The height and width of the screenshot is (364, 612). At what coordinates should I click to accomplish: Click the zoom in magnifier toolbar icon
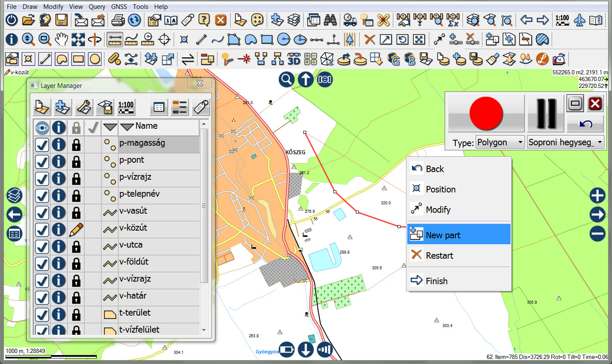pyautogui.click(x=28, y=40)
